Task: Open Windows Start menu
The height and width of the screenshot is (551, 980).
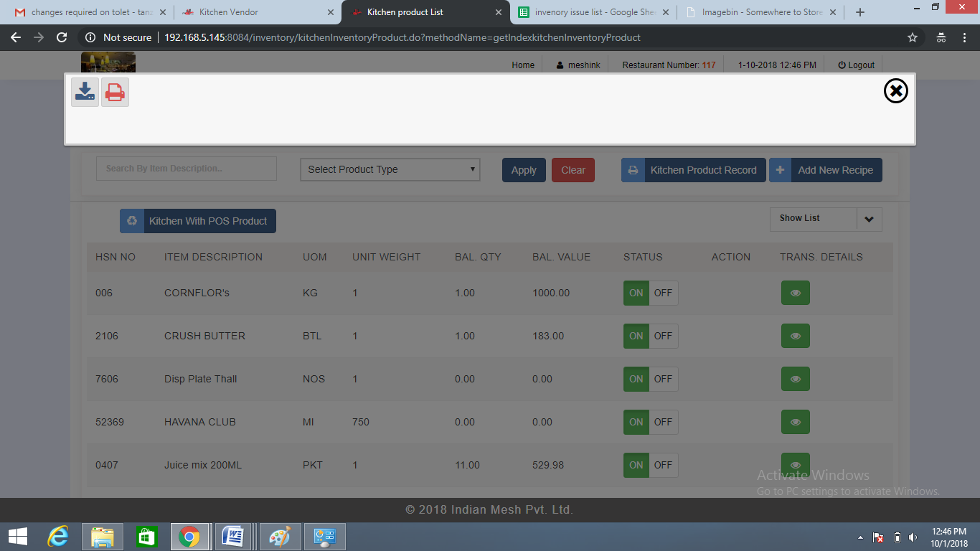Action: pos(18,536)
